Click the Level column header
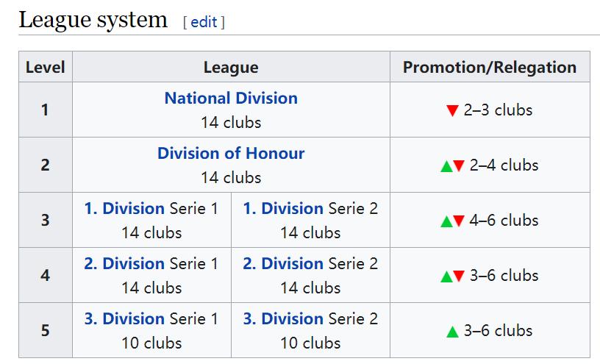Viewport: 600px width, 364px height. tap(46, 67)
